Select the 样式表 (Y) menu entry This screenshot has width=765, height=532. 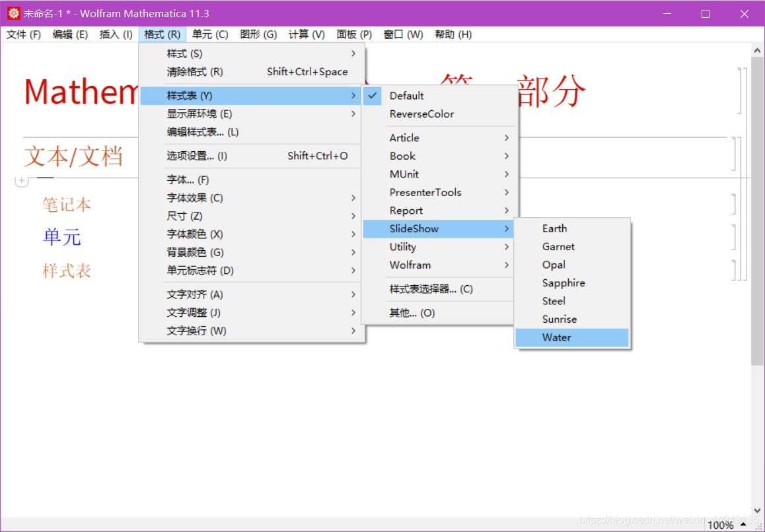[x=252, y=96]
